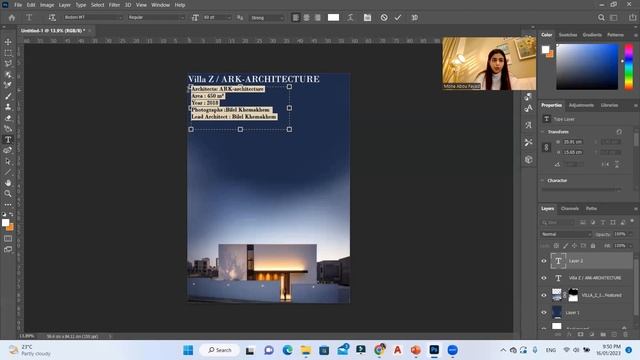Screen dimensions: 640x360
Task: Hide the Villa Z / ARK-ARCHITECTURE layer
Action: pyautogui.click(x=544, y=278)
